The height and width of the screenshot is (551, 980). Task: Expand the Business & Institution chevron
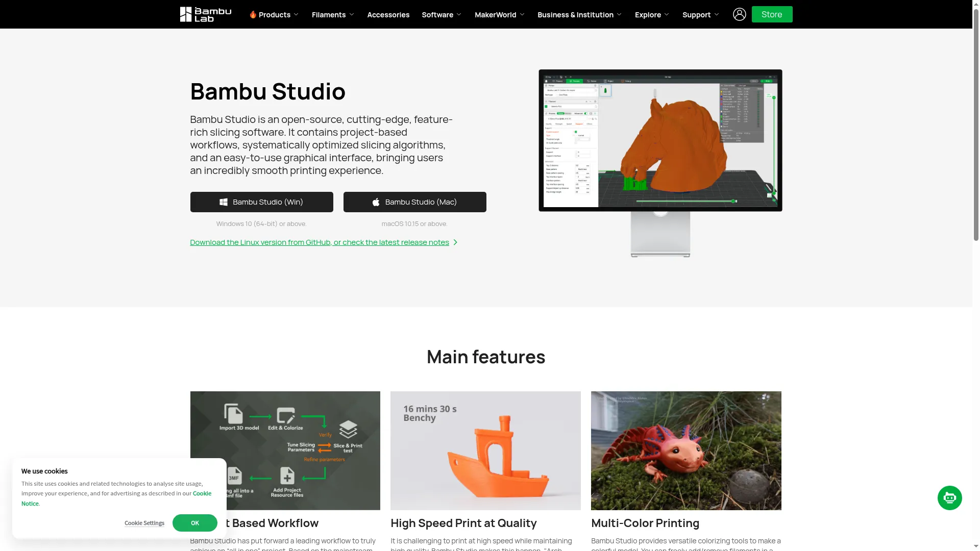(619, 15)
